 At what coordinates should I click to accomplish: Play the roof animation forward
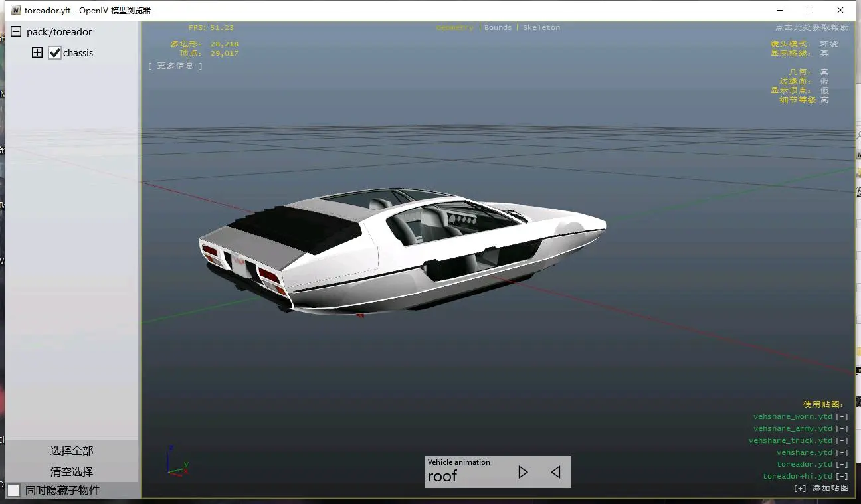point(523,472)
